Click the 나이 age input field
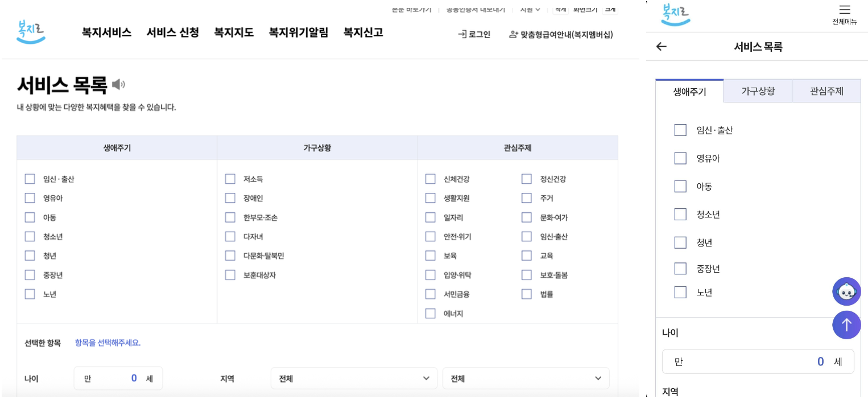 (x=118, y=378)
